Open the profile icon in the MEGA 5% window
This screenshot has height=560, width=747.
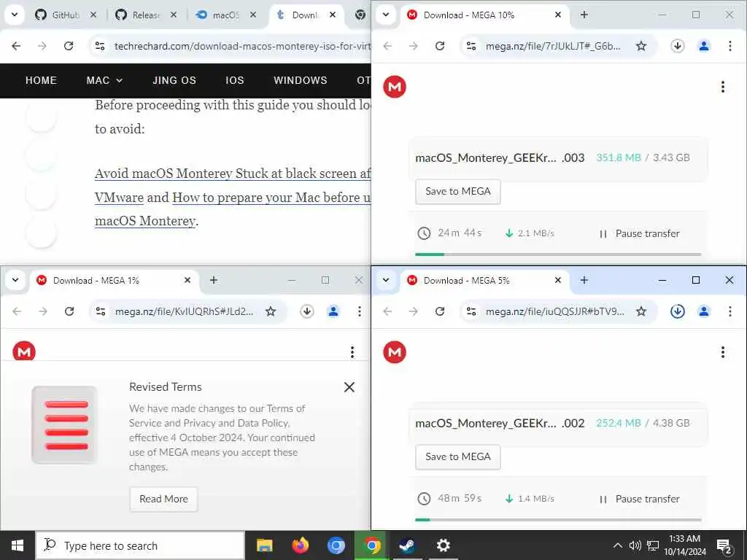click(x=704, y=311)
